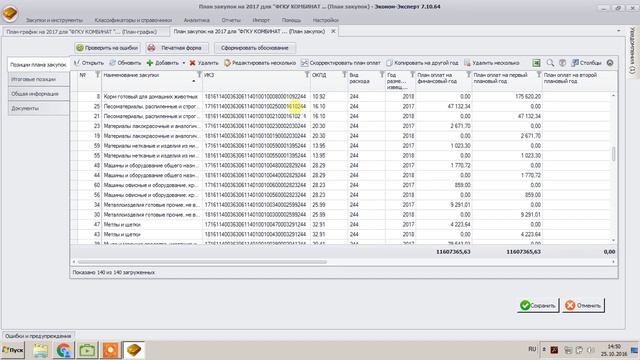This screenshot has height=360, width=640.
Task: Click the Отменить cancel button
Action: (583, 305)
